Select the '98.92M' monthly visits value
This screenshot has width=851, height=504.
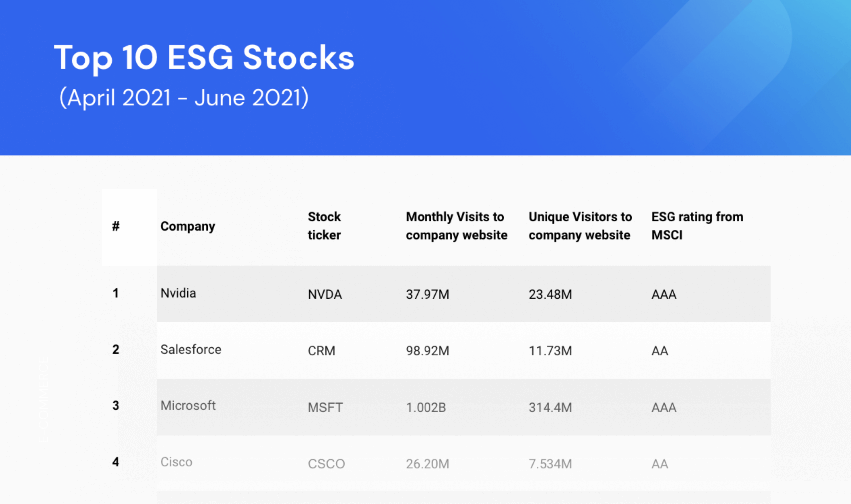point(427,351)
